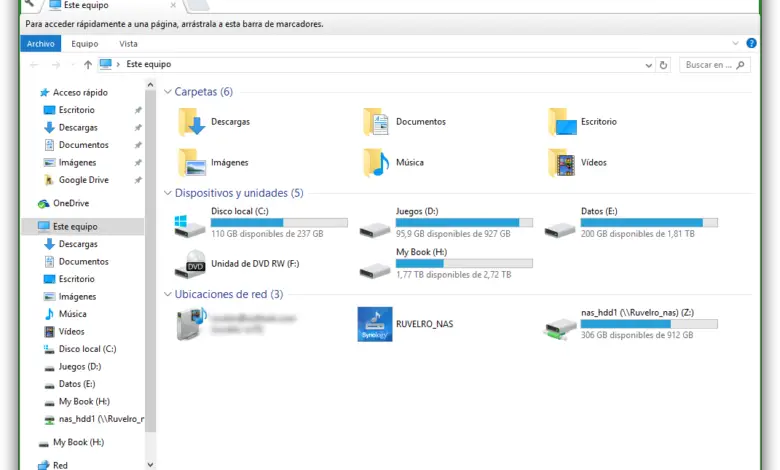Select the Unidad de DVD RW (F:) icon
The height and width of the screenshot is (470, 780).
pos(190,264)
